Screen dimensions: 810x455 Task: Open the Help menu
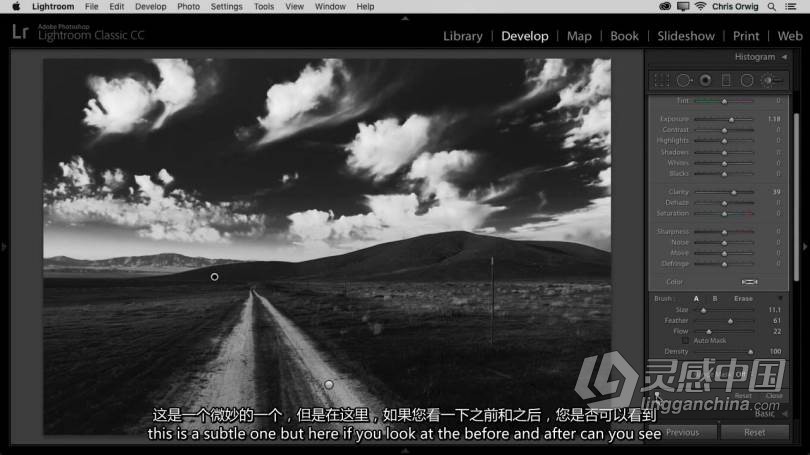coord(365,6)
